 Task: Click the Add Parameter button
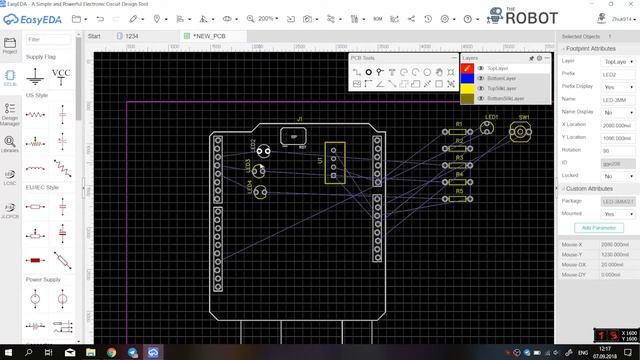pyautogui.click(x=599, y=228)
